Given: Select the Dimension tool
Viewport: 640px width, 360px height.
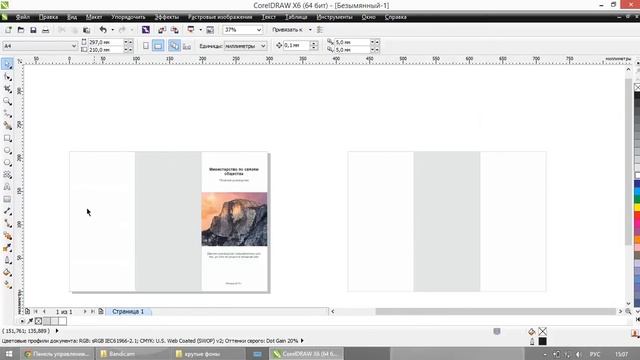Looking at the screenshot, I should pos(7,211).
